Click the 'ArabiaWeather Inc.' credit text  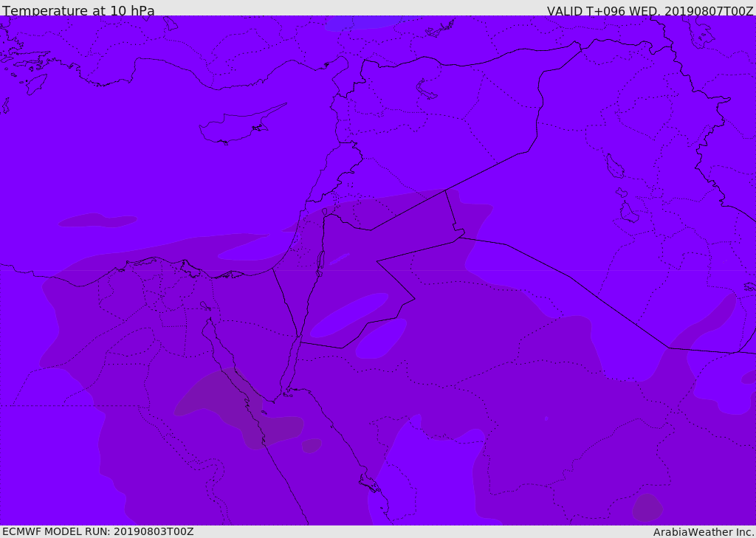click(704, 532)
